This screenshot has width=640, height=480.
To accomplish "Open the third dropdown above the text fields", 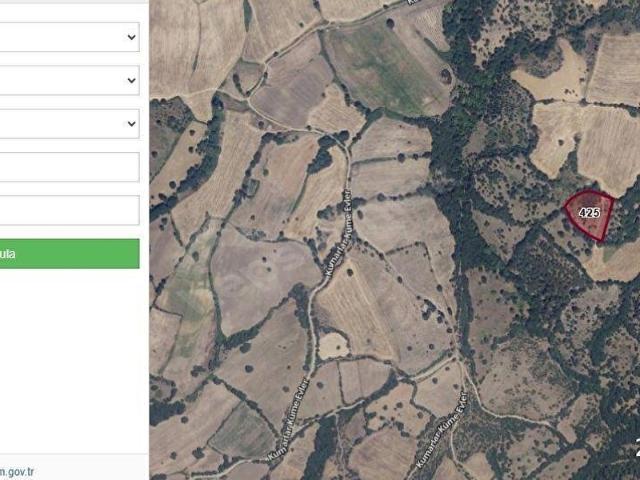I will (69, 124).
